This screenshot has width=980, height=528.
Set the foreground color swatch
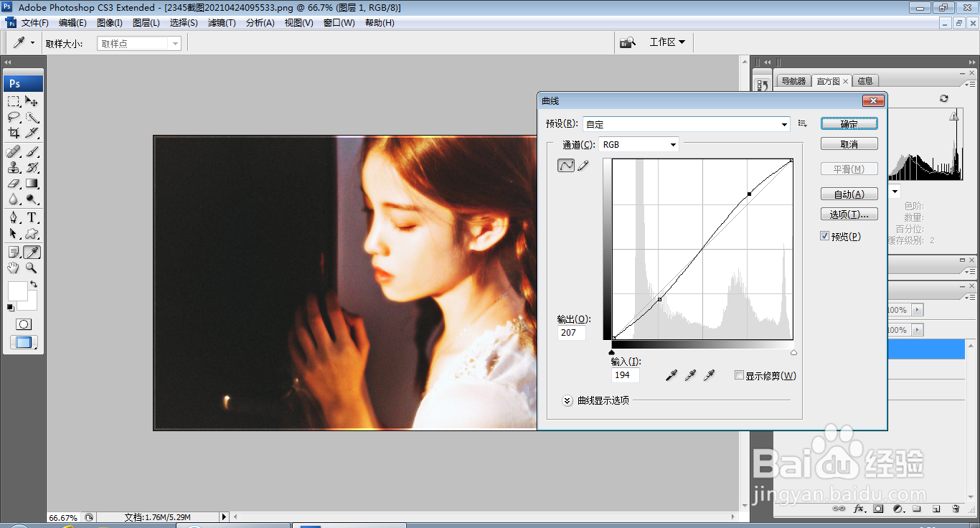pyautogui.click(x=17, y=291)
